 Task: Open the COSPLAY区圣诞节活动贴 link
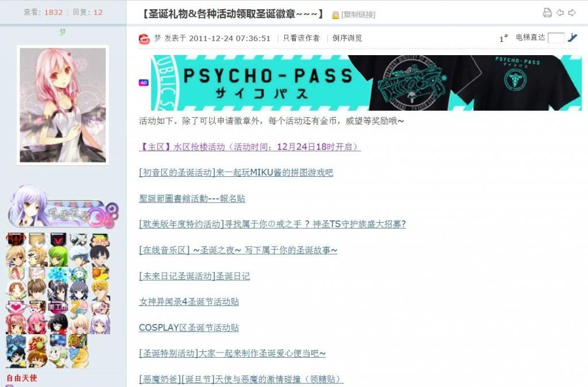pyautogui.click(x=189, y=328)
